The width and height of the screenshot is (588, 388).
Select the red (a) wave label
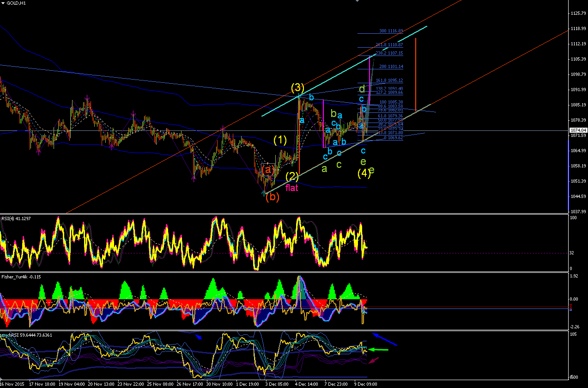click(x=267, y=170)
